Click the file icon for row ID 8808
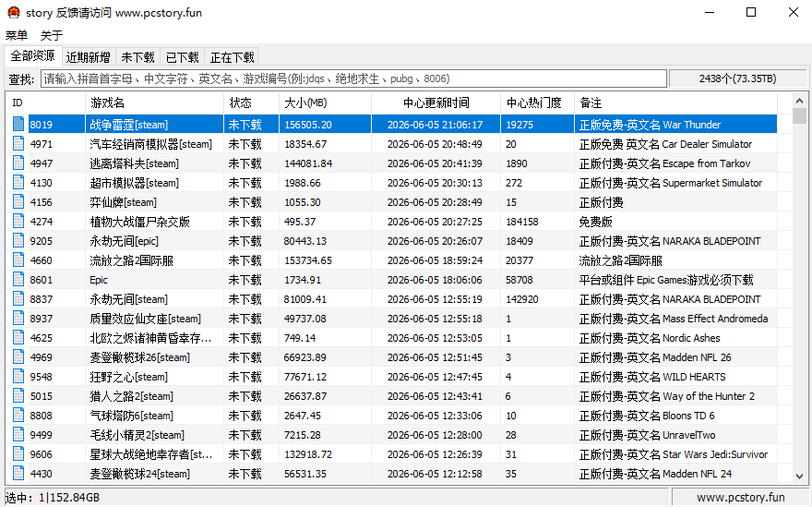 pyautogui.click(x=18, y=416)
